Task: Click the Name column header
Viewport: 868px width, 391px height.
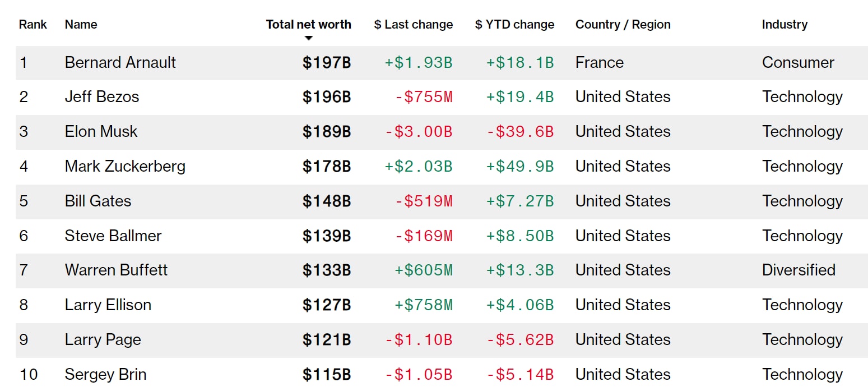Action: click(x=81, y=25)
